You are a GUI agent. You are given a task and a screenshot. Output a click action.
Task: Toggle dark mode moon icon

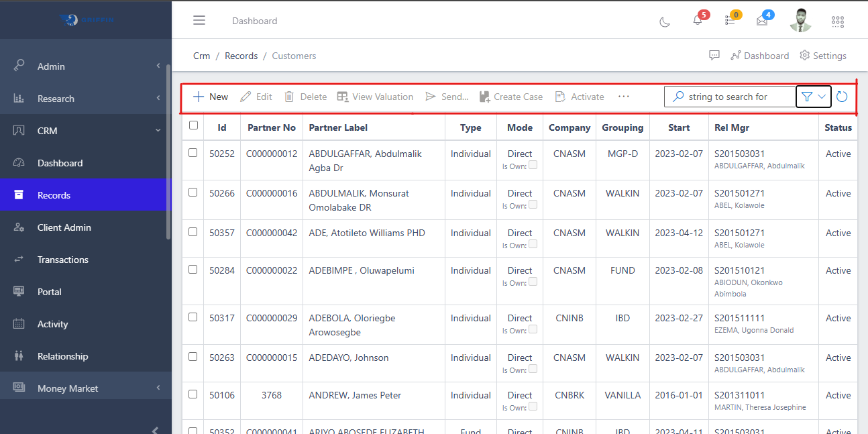665,21
